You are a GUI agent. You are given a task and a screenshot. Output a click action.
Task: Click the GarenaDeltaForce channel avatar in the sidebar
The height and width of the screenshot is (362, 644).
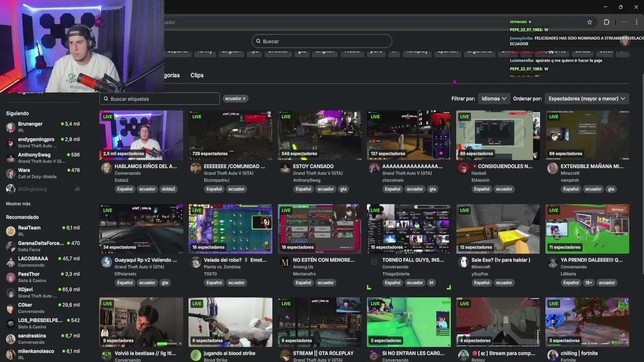point(11,246)
